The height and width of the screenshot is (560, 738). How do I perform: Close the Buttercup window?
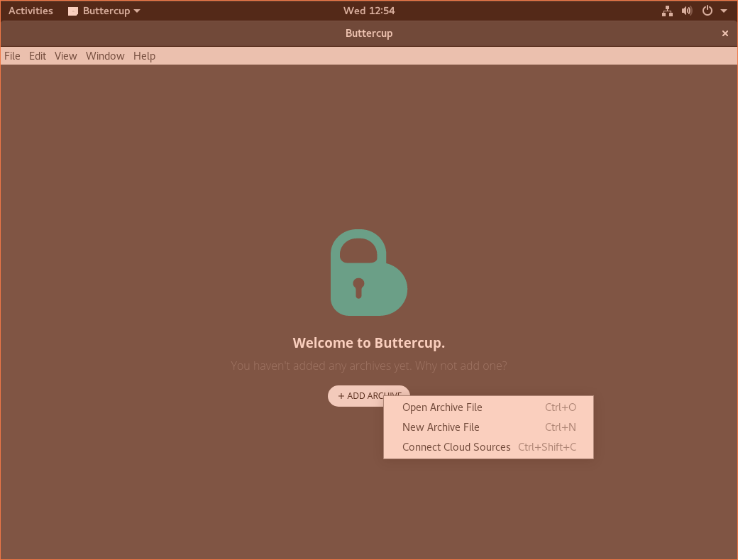(725, 33)
